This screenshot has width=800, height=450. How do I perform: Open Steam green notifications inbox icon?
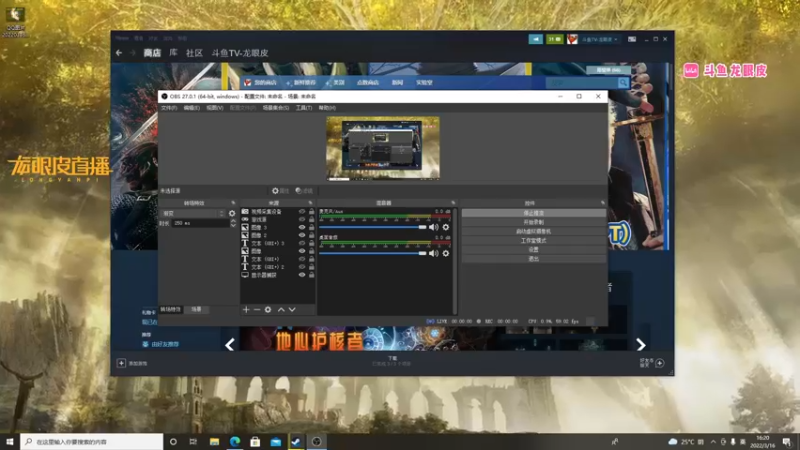pos(555,39)
